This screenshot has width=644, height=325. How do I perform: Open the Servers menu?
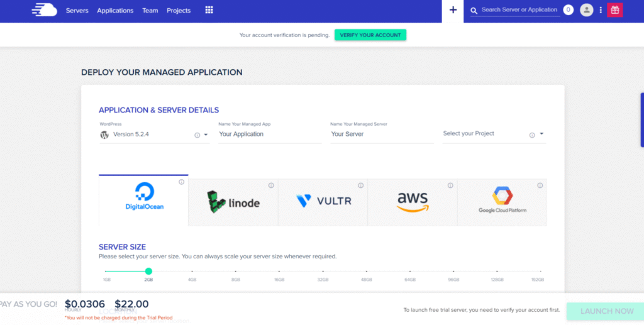(x=77, y=11)
